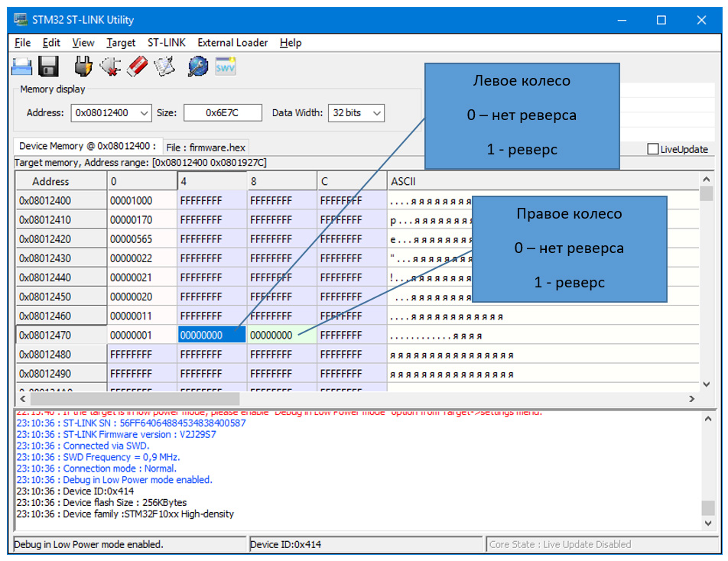The image size is (728, 561).
Task: Click log panel scroll down arrow
Action: pos(708,523)
